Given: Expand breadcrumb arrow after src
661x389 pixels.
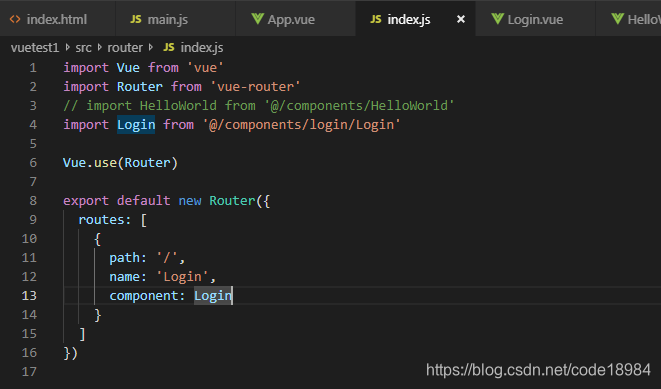Looking at the screenshot, I should (99, 47).
